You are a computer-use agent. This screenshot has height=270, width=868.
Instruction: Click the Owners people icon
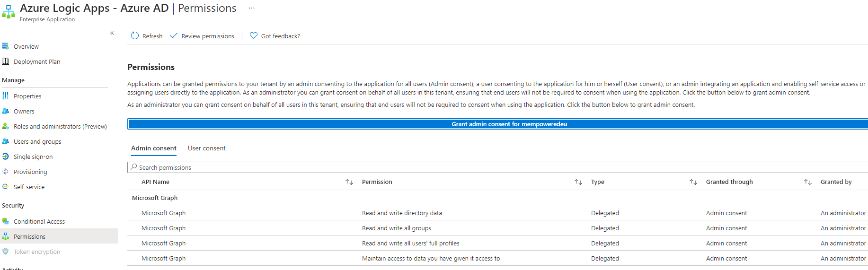click(x=6, y=111)
